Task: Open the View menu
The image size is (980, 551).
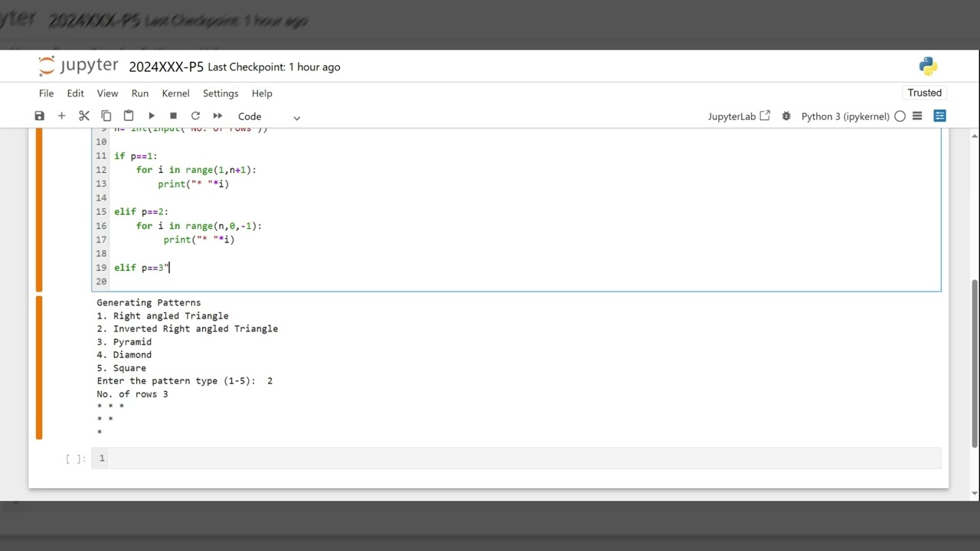Action: [107, 93]
